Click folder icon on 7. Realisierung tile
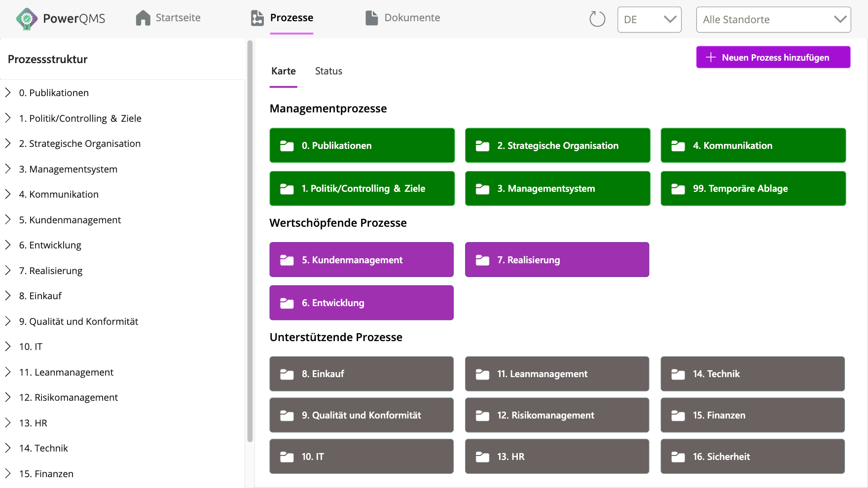868x488 pixels. [482, 260]
